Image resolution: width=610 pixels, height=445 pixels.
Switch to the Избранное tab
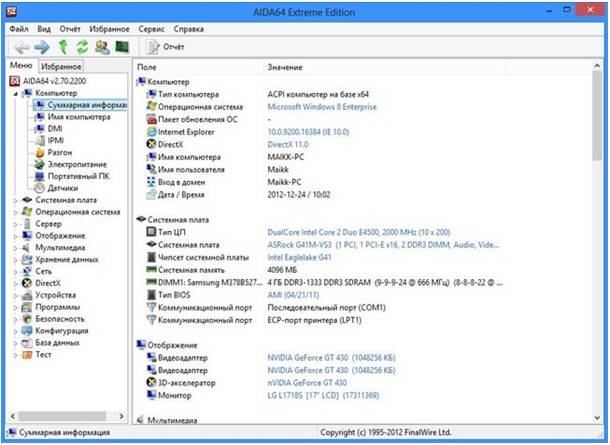pyautogui.click(x=61, y=65)
